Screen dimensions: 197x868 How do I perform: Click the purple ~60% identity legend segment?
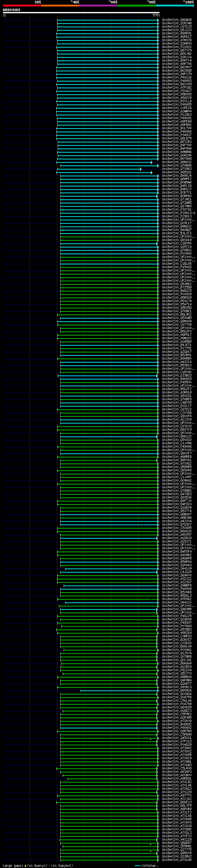coord(99,6)
